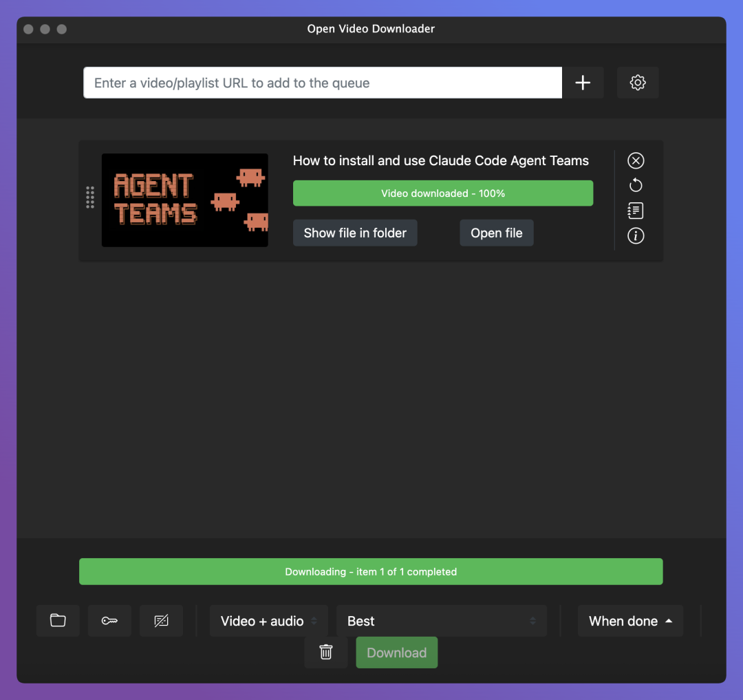Retry the download using the reload icon

click(636, 185)
